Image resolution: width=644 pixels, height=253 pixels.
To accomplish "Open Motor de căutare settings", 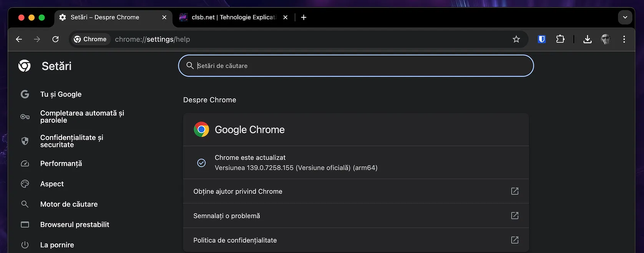I will click(x=69, y=204).
